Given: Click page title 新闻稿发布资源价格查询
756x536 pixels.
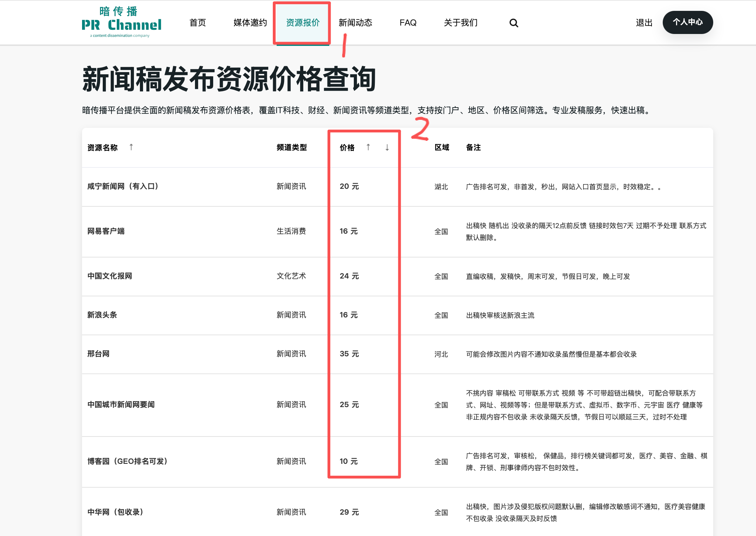Looking at the screenshot, I should 229,79.
